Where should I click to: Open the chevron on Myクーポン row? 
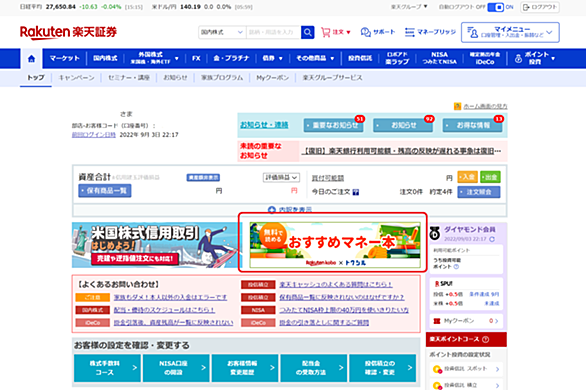coord(496,321)
